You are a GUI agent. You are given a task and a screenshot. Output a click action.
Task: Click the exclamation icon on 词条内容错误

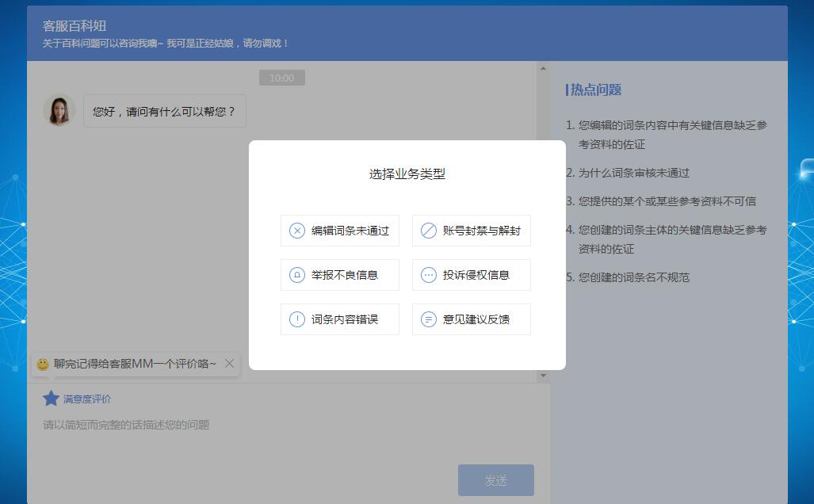(296, 319)
